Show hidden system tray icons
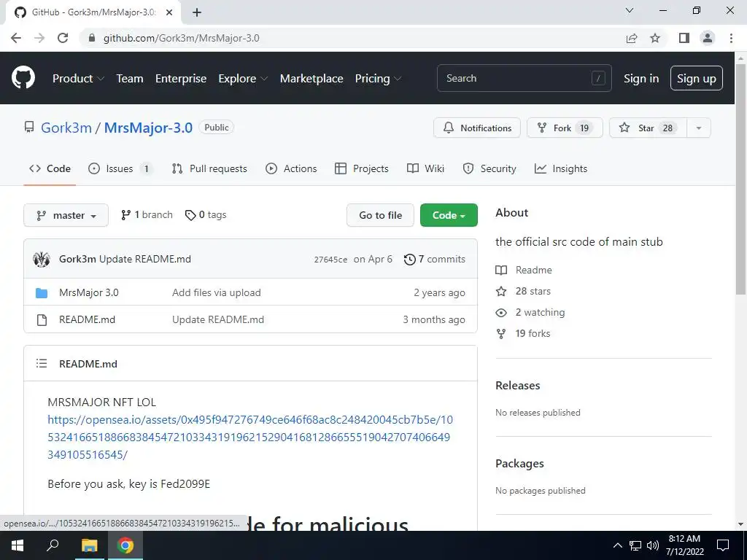747x560 pixels. pos(617,545)
